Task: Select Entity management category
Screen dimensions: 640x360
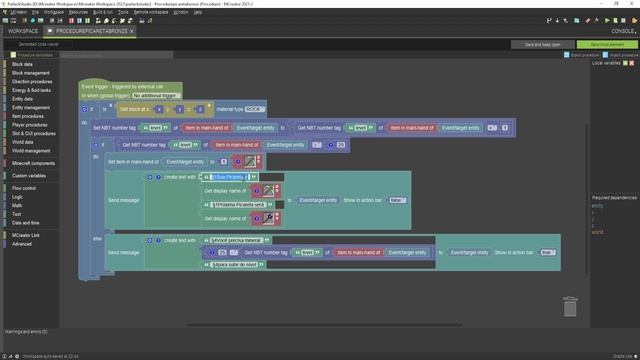Action: click(x=31, y=108)
